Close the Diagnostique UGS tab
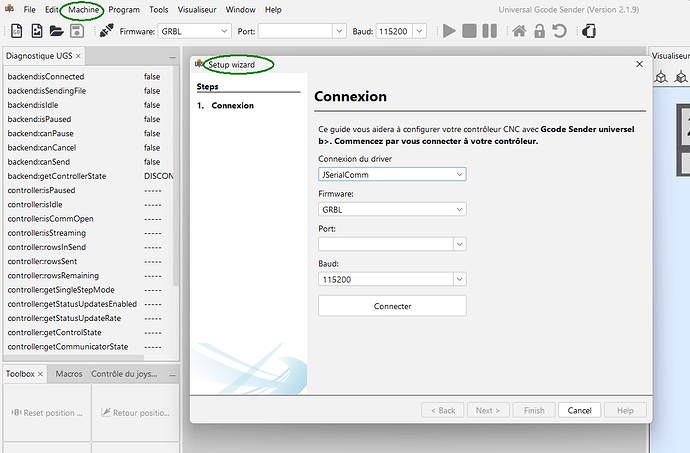The height and width of the screenshot is (453, 690). pos(78,56)
